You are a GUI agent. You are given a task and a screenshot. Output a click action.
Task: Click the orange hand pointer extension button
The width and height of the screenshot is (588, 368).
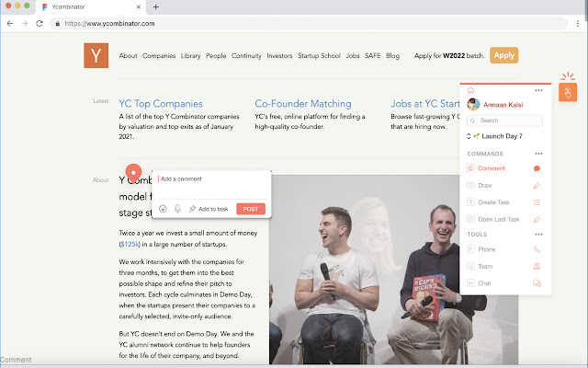(568, 92)
